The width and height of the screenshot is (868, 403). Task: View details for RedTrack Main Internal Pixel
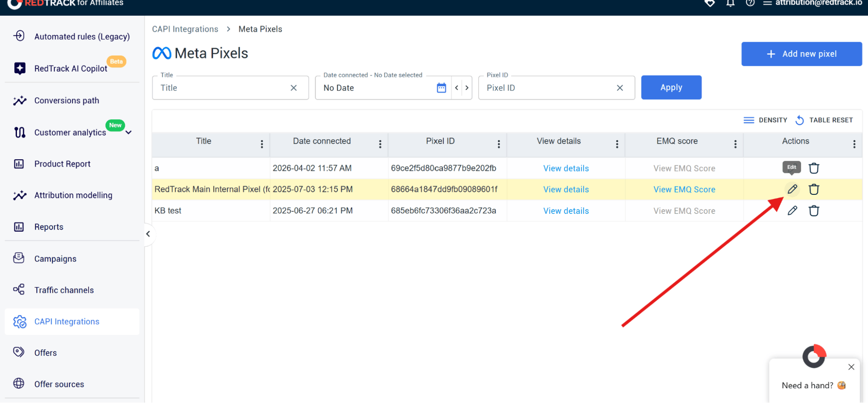click(x=566, y=190)
